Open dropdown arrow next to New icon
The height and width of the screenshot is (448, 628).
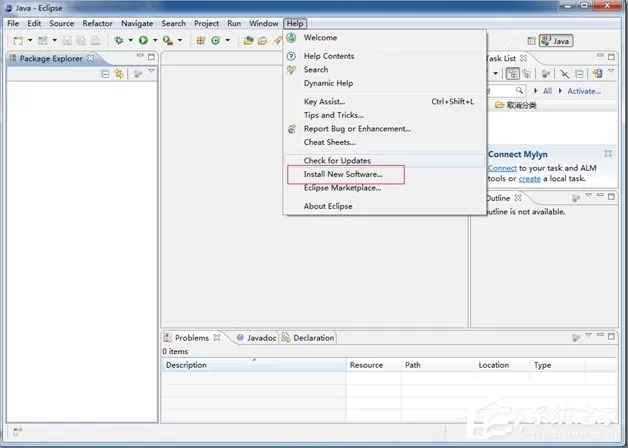tap(30, 40)
